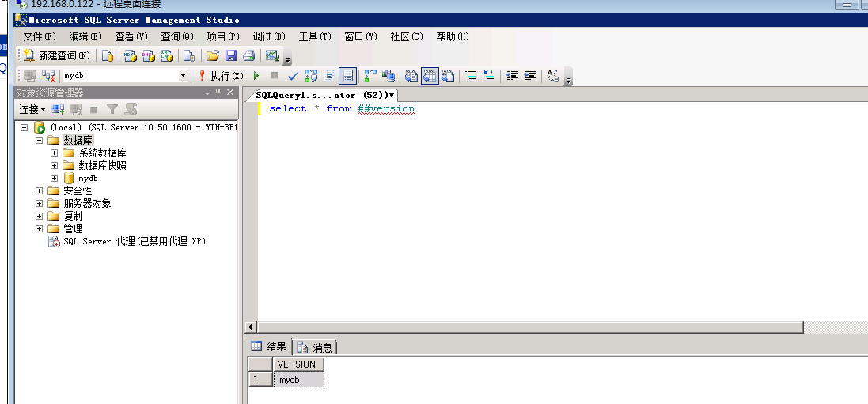Toggle Include Client Statistics
868x404 pixels.
[x=389, y=76]
